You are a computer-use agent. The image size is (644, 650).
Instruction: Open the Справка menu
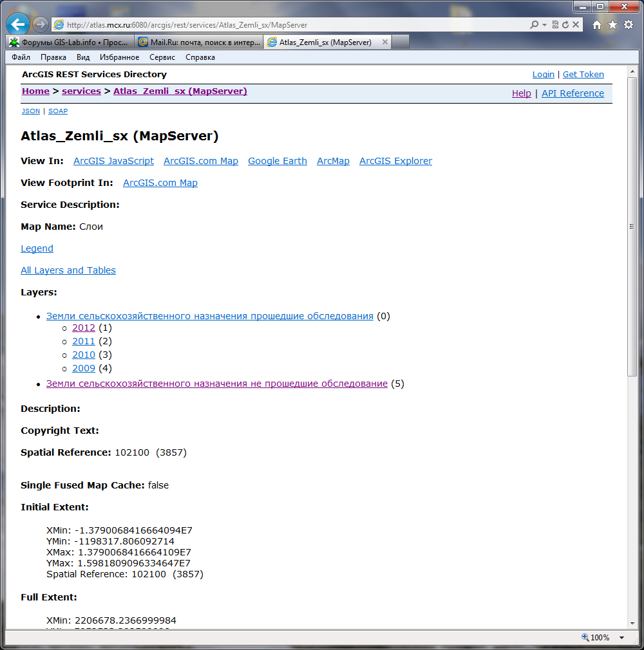(200, 57)
